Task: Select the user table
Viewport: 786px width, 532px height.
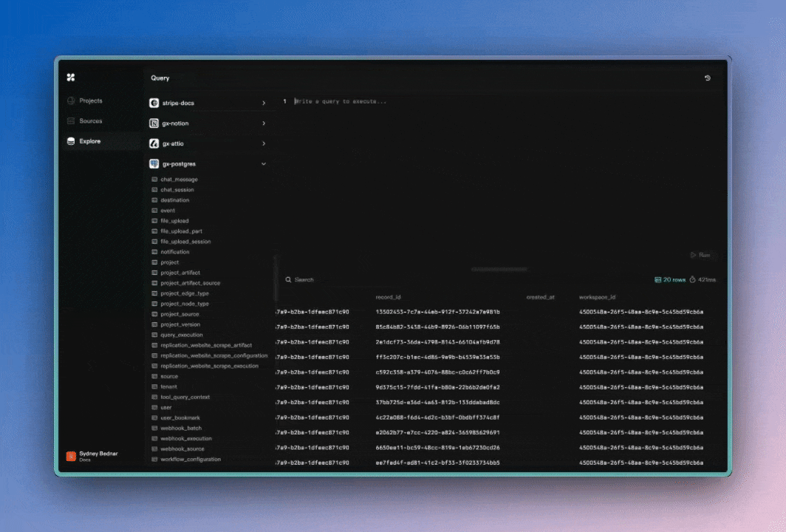Action: tap(166, 407)
